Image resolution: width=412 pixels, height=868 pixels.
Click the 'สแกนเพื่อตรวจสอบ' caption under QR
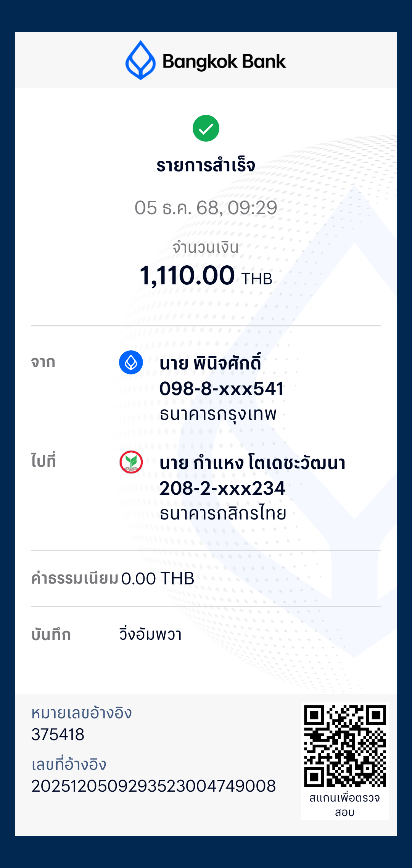(344, 805)
